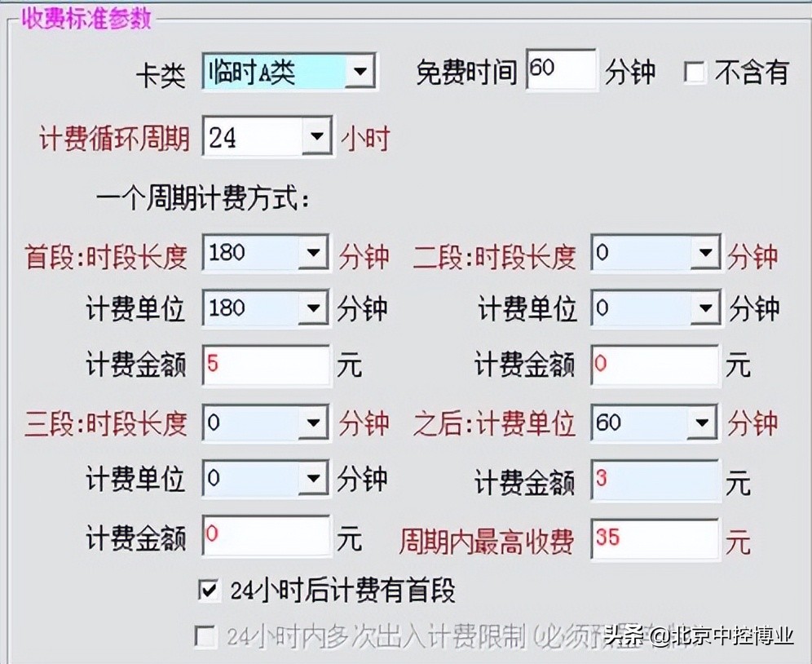Image resolution: width=812 pixels, height=664 pixels.
Task: Enable the 不含有 checkbox
Action: coord(695,73)
